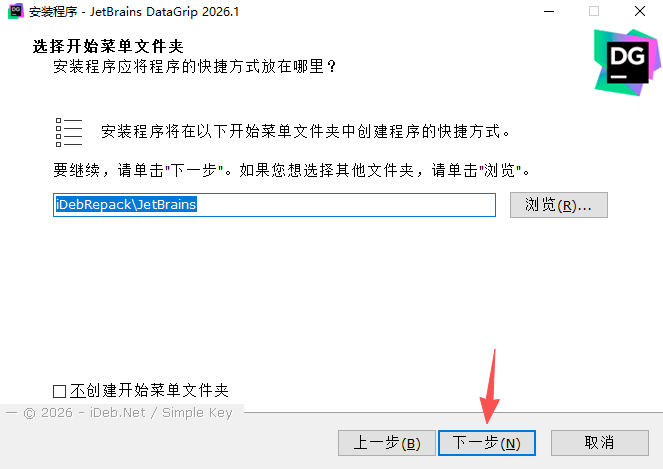Click the 安装程序将在以下开始菜单文件夹 description text

click(x=305, y=132)
